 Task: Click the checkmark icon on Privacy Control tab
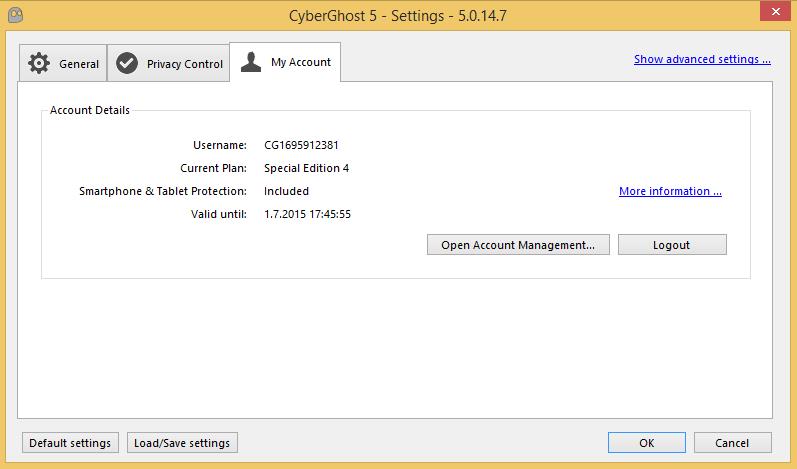(127, 63)
